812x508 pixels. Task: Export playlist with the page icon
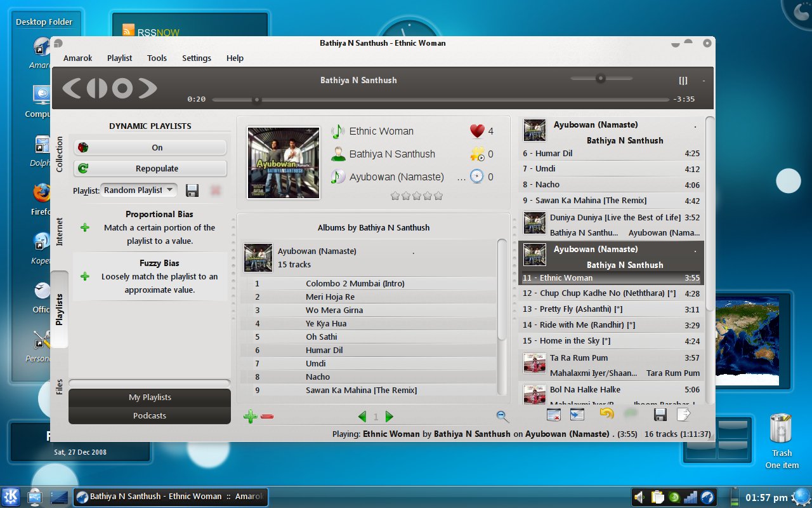683,415
